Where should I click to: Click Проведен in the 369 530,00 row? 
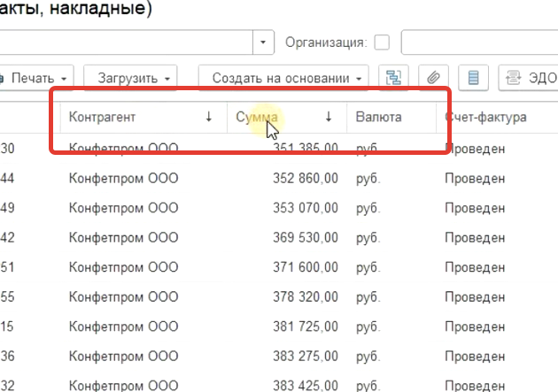point(475,238)
